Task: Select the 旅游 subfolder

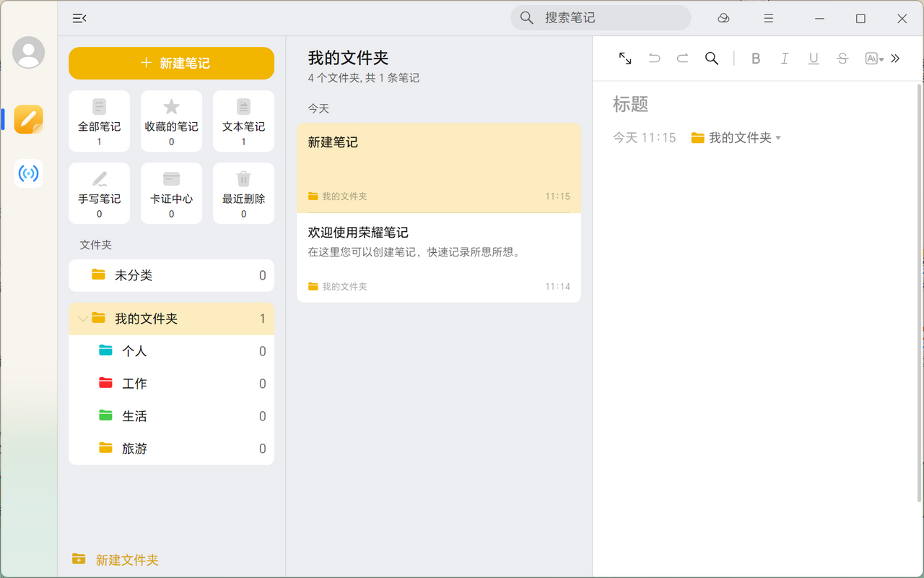Action: [171, 449]
